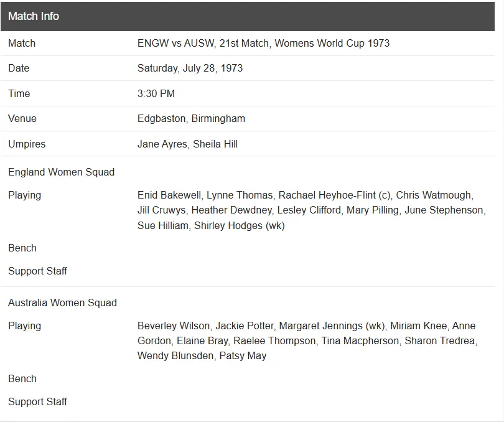Click the Australia Women Squad heading
The height and width of the screenshot is (422, 504).
[x=62, y=302]
